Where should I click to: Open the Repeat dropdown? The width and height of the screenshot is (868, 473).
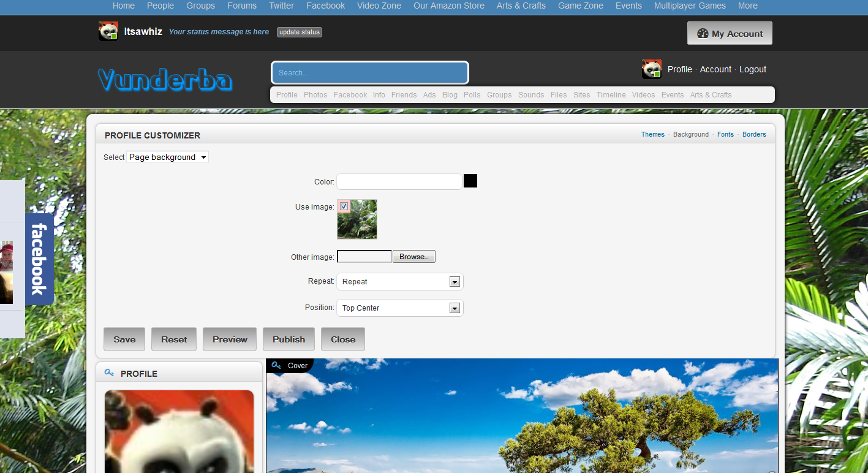click(400, 282)
